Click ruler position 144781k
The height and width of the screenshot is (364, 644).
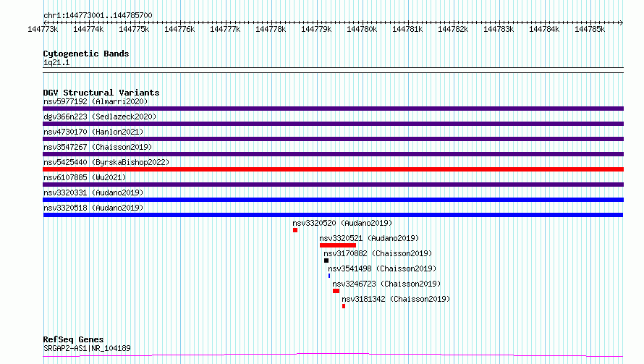pyautogui.click(x=407, y=29)
